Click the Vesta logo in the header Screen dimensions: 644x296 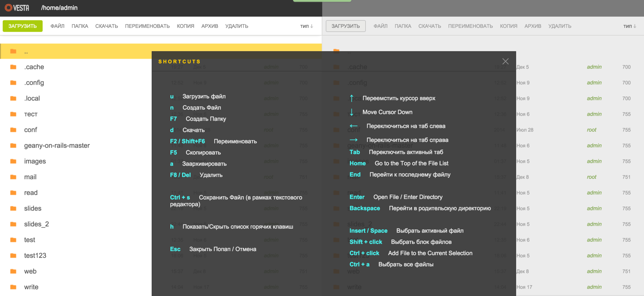(x=17, y=8)
